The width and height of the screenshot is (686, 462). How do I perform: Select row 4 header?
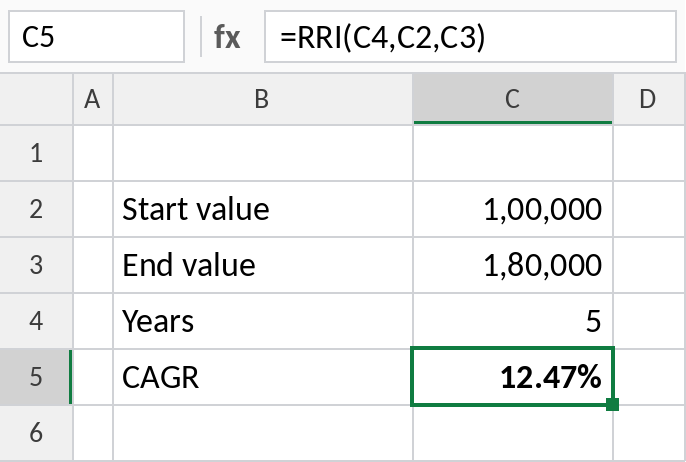tap(36, 321)
